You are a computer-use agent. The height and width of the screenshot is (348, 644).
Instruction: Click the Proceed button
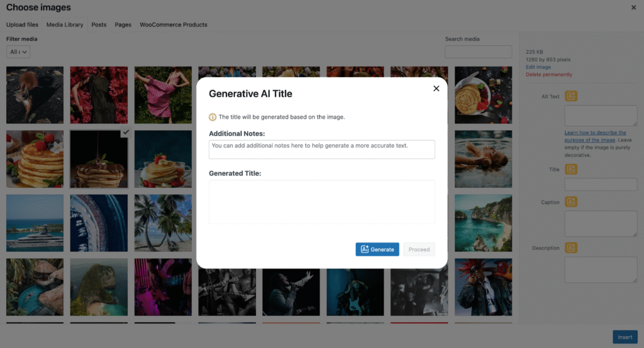pyautogui.click(x=419, y=249)
